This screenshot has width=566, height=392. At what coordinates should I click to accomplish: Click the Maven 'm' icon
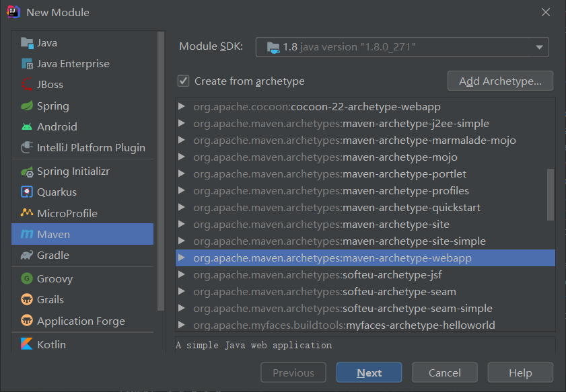pyautogui.click(x=27, y=235)
